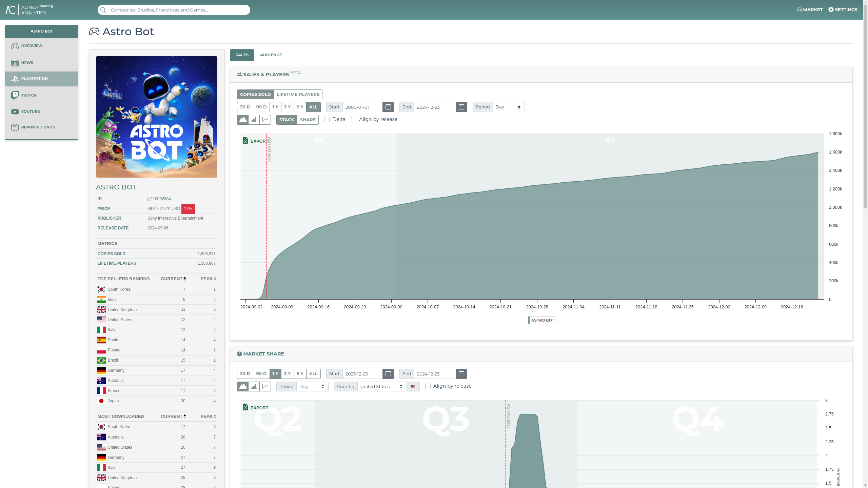Select 30 D range in Market Share
868x488 pixels.
click(245, 374)
